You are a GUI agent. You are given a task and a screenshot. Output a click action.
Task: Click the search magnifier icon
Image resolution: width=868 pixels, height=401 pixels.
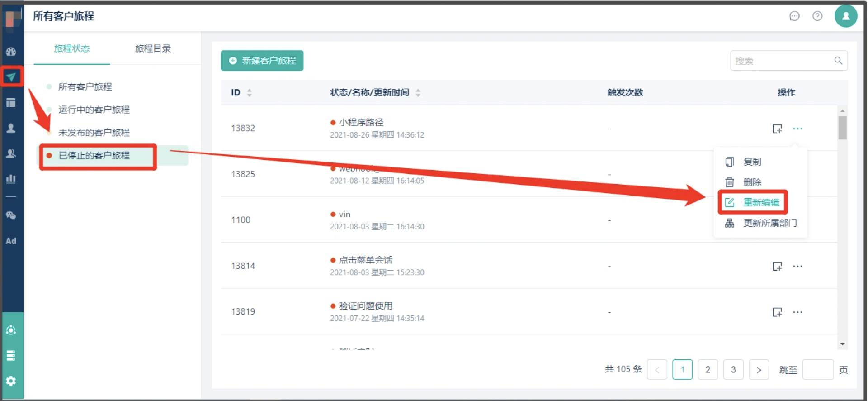838,61
